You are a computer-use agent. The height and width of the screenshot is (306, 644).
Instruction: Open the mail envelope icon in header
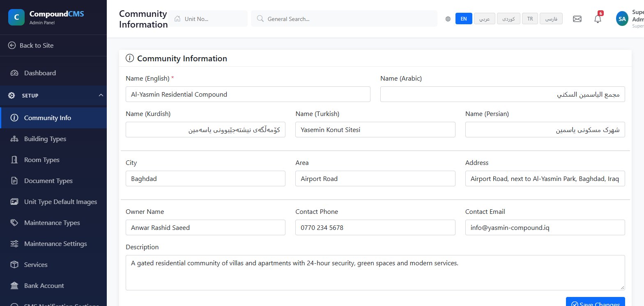577,19
